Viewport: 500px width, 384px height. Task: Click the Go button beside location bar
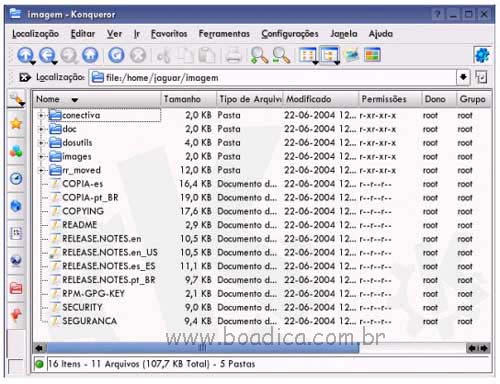coord(481,77)
